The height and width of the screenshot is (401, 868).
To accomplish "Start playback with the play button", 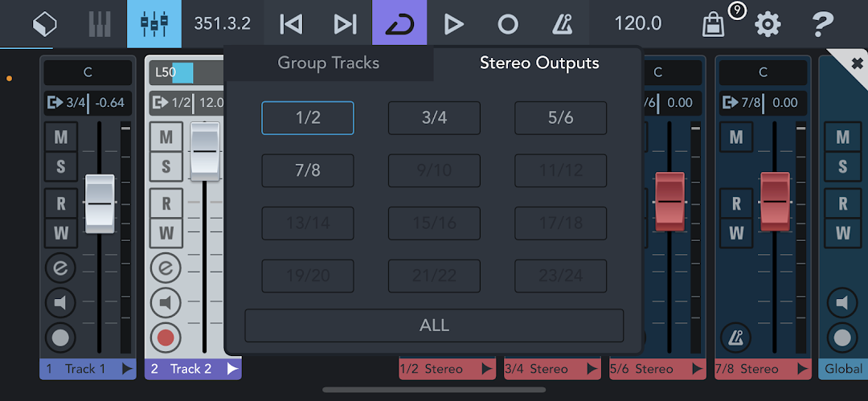I will 454,24.
